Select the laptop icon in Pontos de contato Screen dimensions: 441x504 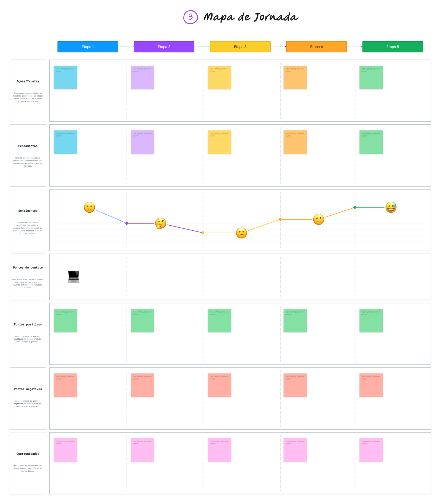[74, 277]
